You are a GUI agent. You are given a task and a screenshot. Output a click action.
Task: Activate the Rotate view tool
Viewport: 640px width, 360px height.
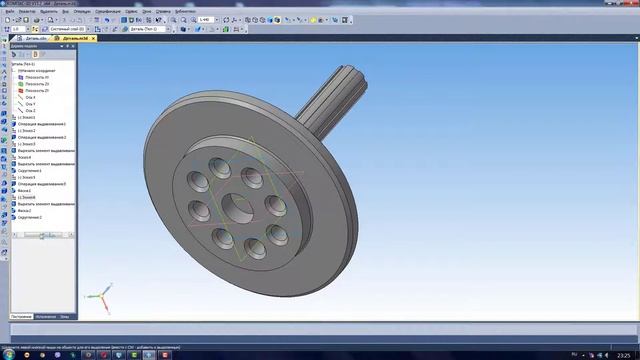[x=226, y=20]
